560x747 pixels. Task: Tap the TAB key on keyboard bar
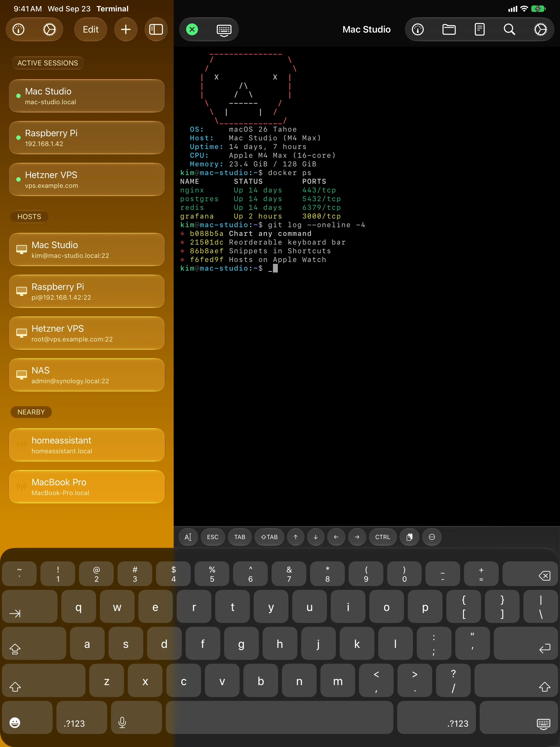pos(240,537)
